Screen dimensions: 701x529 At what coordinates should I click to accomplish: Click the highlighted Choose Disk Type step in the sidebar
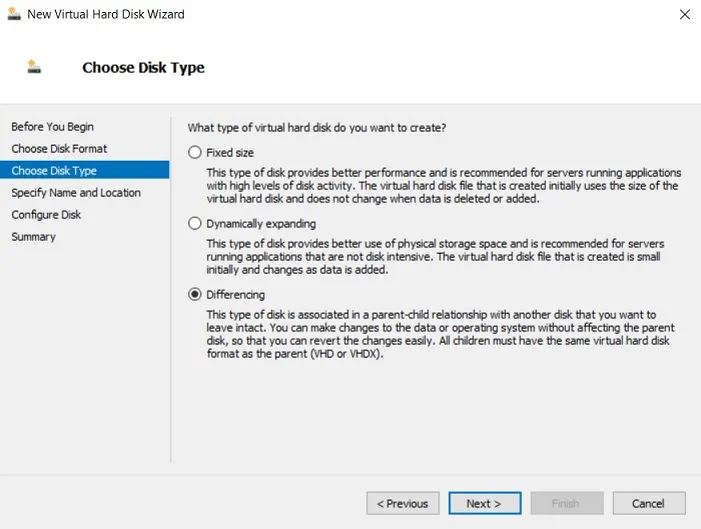point(54,171)
